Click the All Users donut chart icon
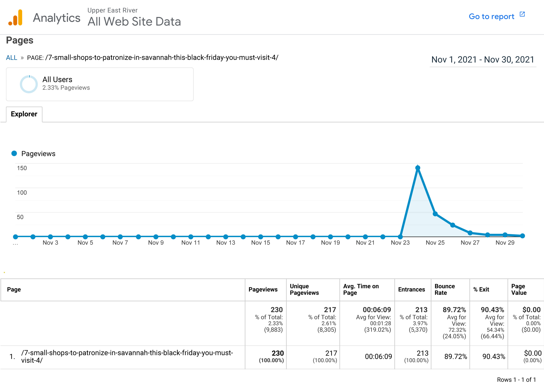The width and height of the screenshot is (544, 392). [x=29, y=84]
